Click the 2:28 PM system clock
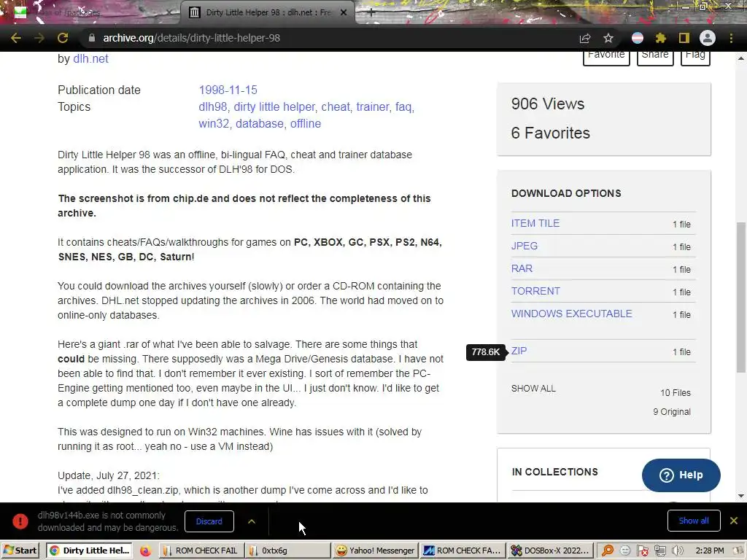Image resolution: width=747 pixels, height=560 pixels. (709, 551)
